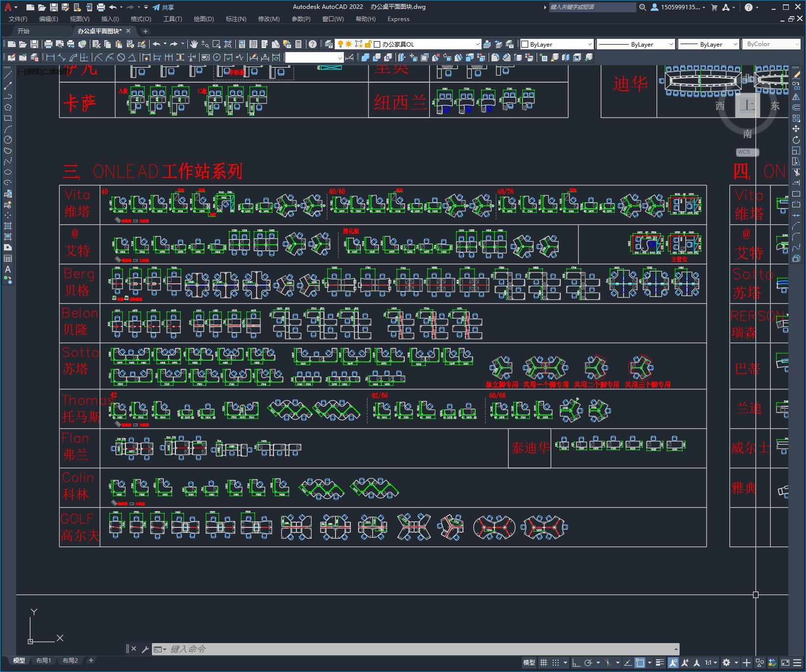Open ByLayer color dropdown
This screenshot has width=806, height=672.
pos(557,44)
